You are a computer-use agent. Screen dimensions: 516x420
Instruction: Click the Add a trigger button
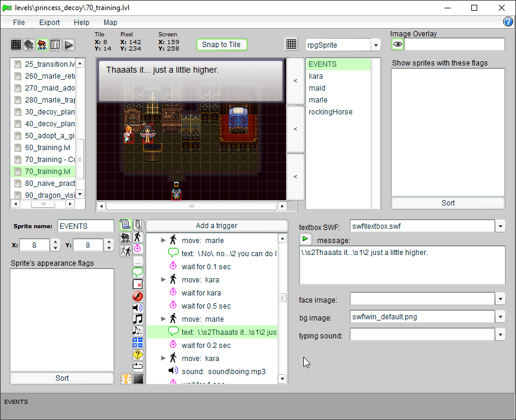[216, 226]
